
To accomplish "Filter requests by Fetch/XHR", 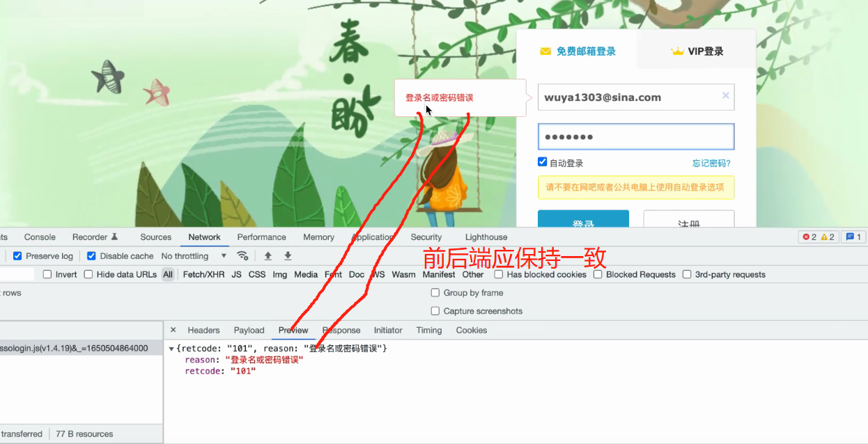I will (203, 274).
